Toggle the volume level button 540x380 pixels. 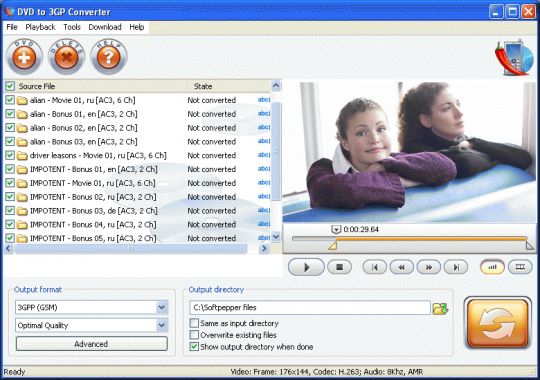tap(492, 267)
